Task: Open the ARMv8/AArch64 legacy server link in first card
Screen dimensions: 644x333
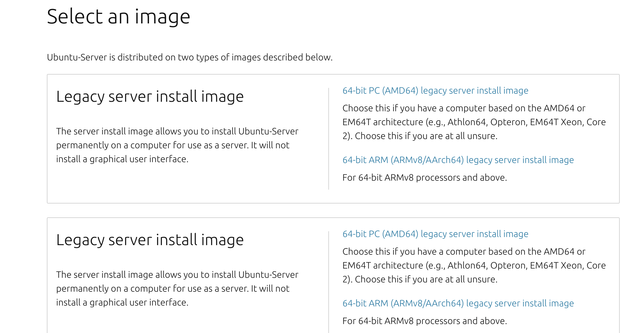Action: pos(458,160)
